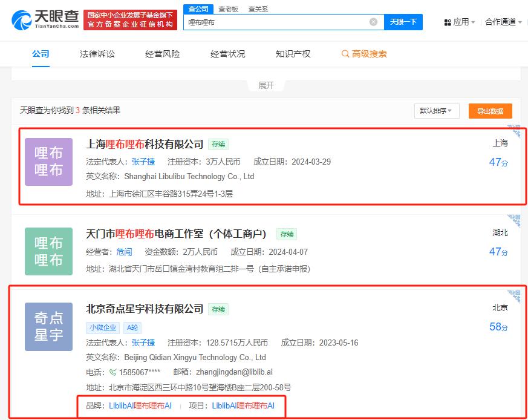Select the 查关系 search mode tab
Image resolution: width=528 pixels, height=420 pixels.
click(258, 9)
